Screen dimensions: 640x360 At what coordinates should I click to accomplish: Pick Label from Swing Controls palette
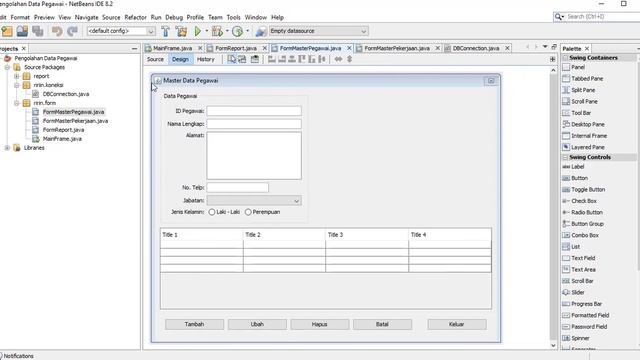tap(573, 167)
